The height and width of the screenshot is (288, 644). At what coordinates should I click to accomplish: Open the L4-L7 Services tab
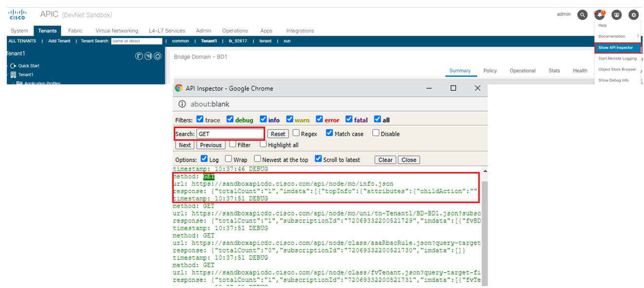pos(167,31)
